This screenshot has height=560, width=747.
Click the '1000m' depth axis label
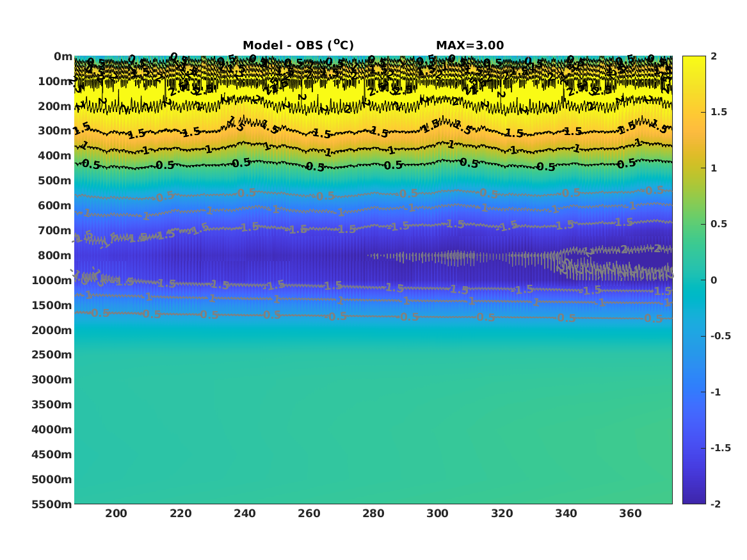coord(52,280)
